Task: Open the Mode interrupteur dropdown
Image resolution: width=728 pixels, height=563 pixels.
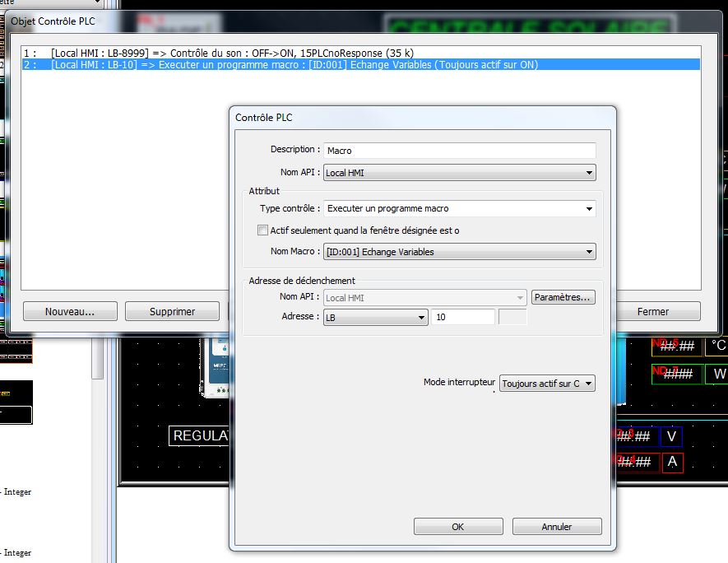Action: pyautogui.click(x=547, y=384)
